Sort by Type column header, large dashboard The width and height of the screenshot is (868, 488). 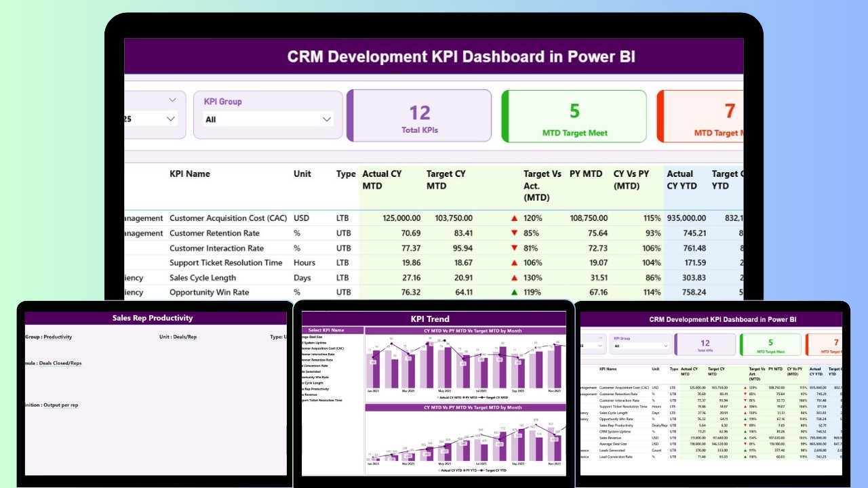click(346, 174)
